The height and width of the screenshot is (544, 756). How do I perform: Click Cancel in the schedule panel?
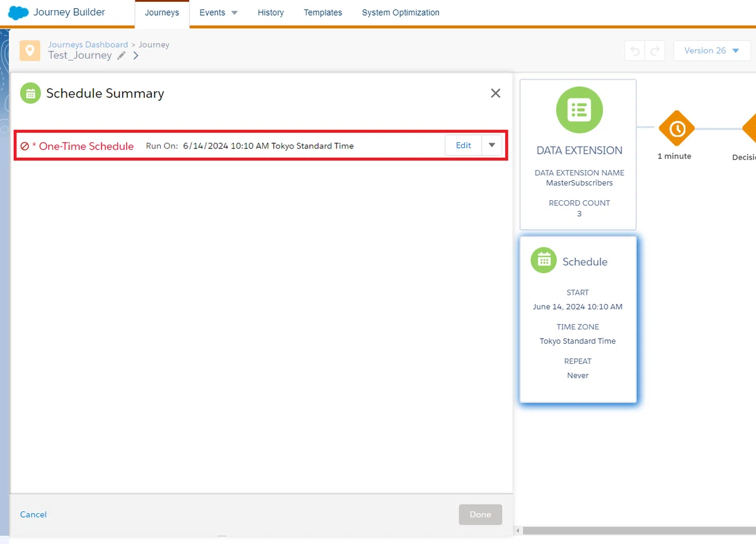[x=33, y=514]
